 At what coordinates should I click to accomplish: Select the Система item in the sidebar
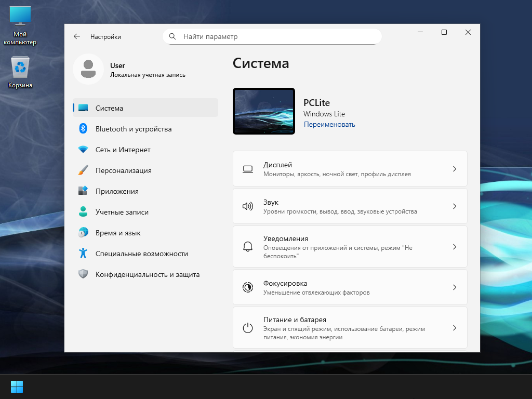(x=145, y=108)
